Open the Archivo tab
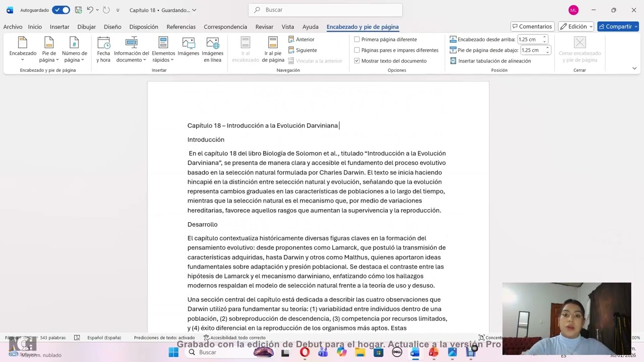This screenshot has width=644, height=362. tap(13, 27)
